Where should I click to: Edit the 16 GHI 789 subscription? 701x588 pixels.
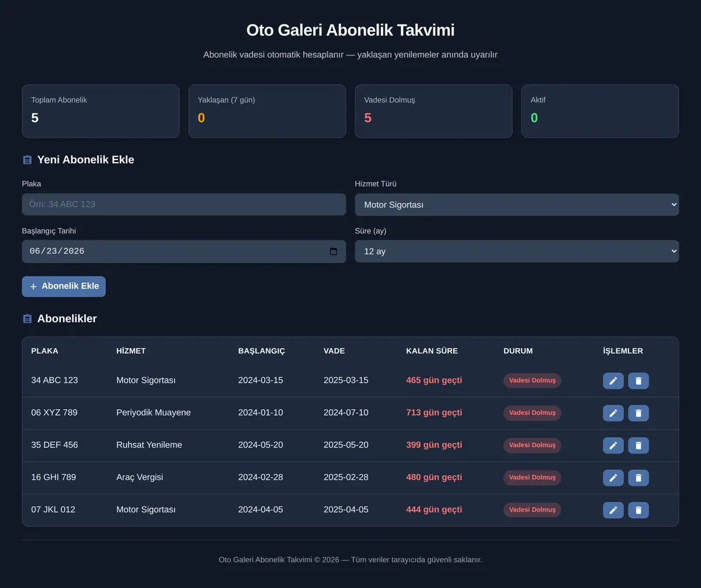(x=613, y=478)
